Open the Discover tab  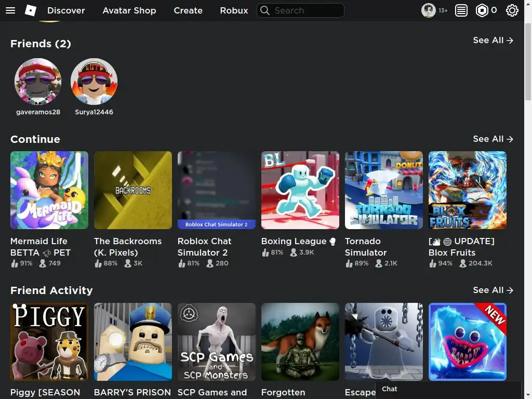pyautogui.click(x=66, y=10)
